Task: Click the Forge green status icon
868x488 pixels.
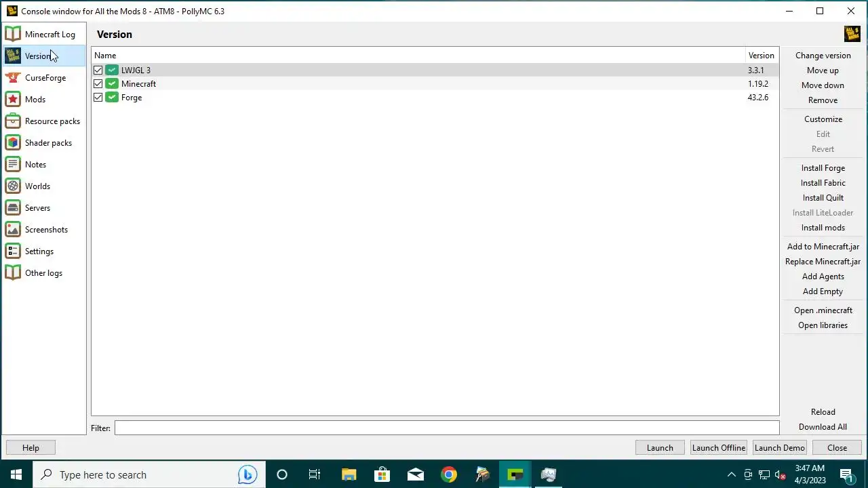Action: pyautogui.click(x=112, y=98)
